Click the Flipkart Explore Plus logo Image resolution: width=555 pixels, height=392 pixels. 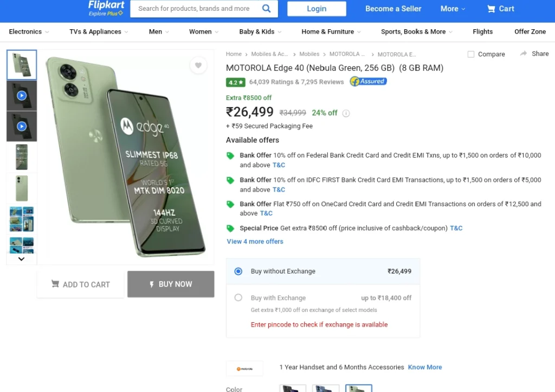click(x=106, y=9)
